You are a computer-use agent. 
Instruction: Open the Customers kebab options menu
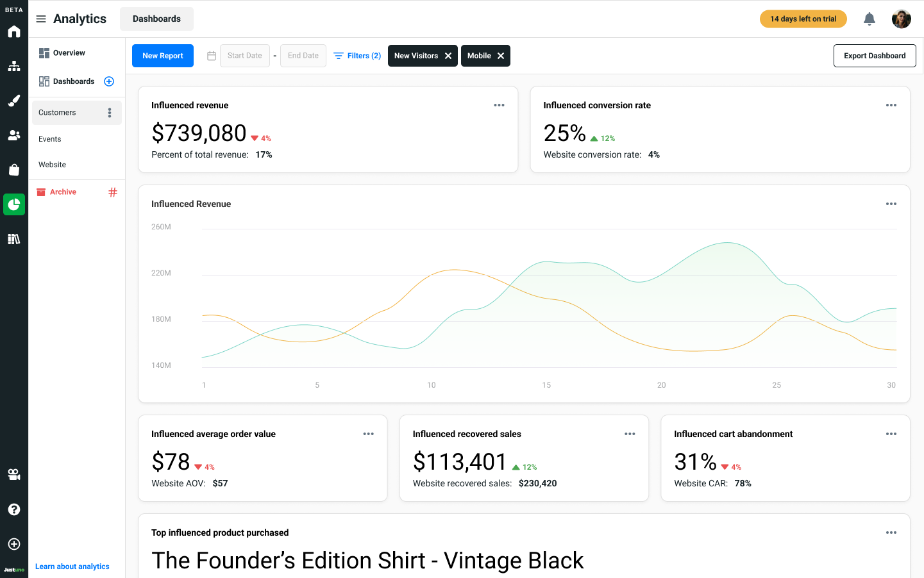click(109, 112)
